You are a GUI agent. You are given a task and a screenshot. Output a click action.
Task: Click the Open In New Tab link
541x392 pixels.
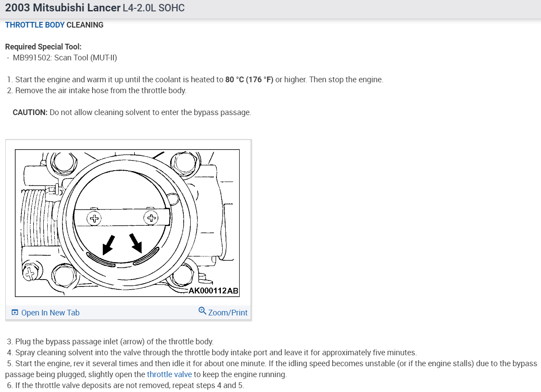[50, 312]
